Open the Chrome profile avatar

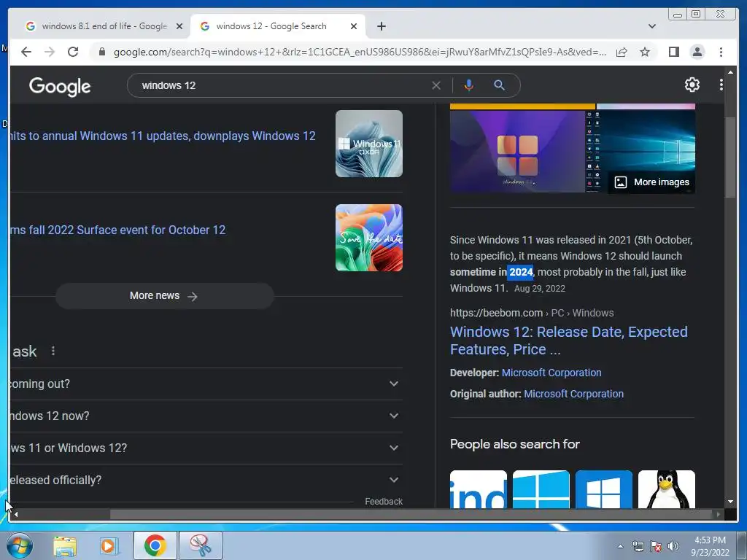[697, 52]
